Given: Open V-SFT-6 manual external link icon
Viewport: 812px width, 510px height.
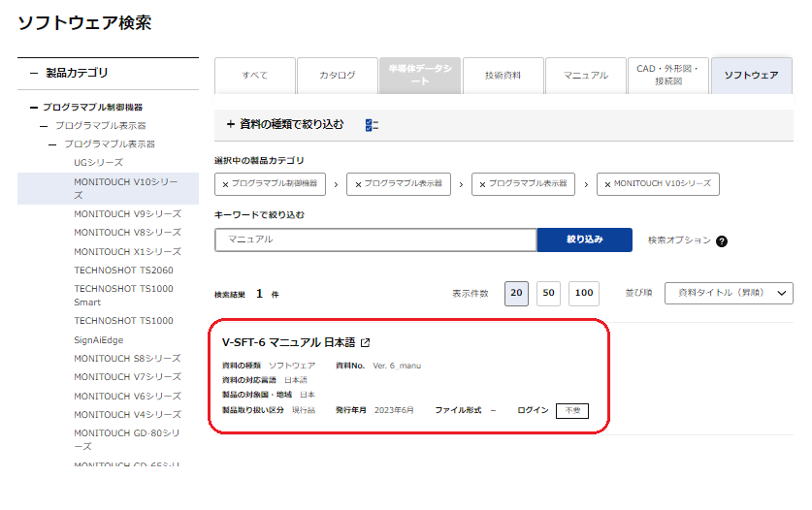Looking at the screenshot, I should 366,342.
